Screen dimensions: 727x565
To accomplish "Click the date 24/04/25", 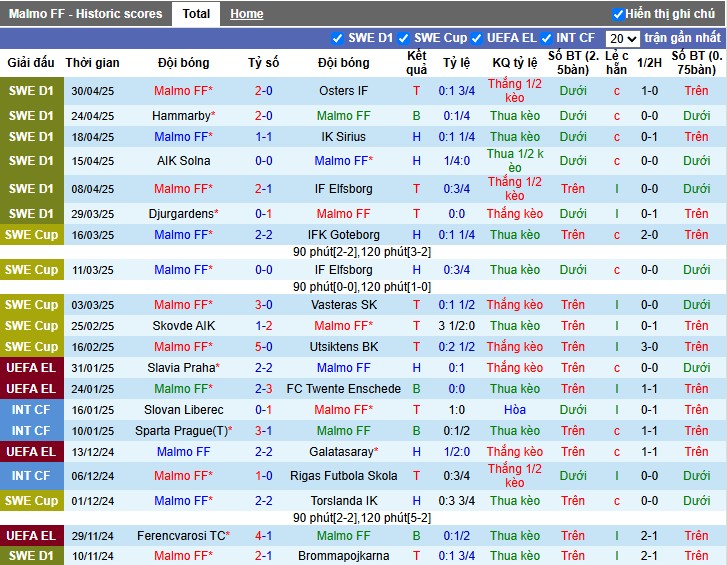I will 93,116.
